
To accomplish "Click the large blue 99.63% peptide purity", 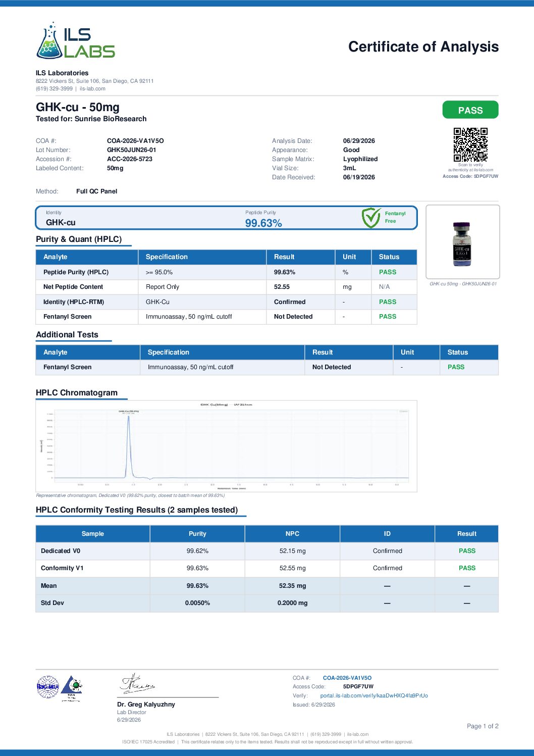I will tap(263, 223).
